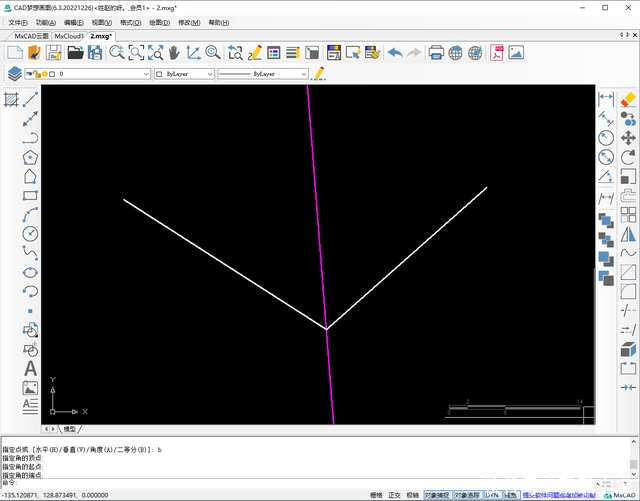
Task: Toggle polar tracking (极轴) in status bar
Action: click(x=413, y=495)
